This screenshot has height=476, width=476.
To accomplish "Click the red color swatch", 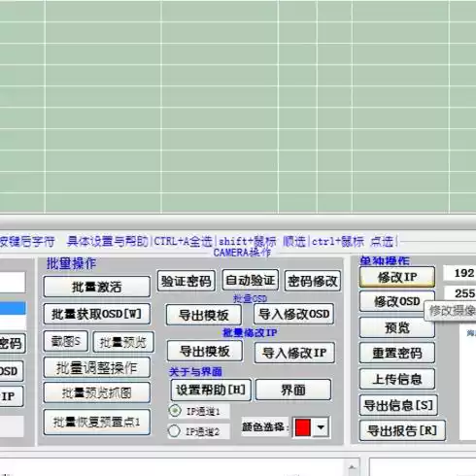I will point(303,427).
